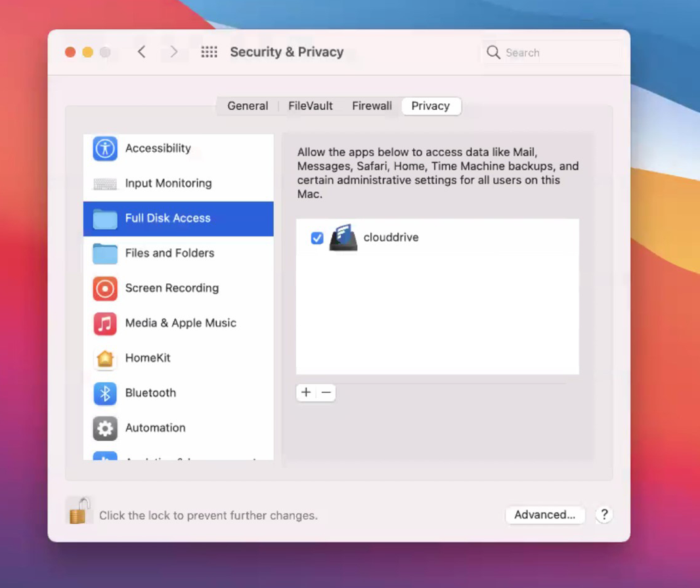Switch to the FileVault tab
The width and height of the screenshot is (700, 588).
(x=311, y=106)
